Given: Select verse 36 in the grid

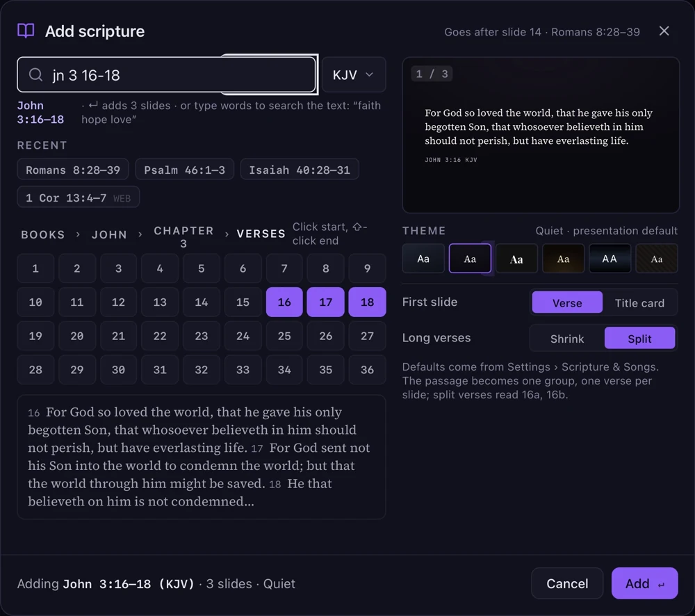Looking at the screenshot, I should pyautogui.click(x=367, y=369).
